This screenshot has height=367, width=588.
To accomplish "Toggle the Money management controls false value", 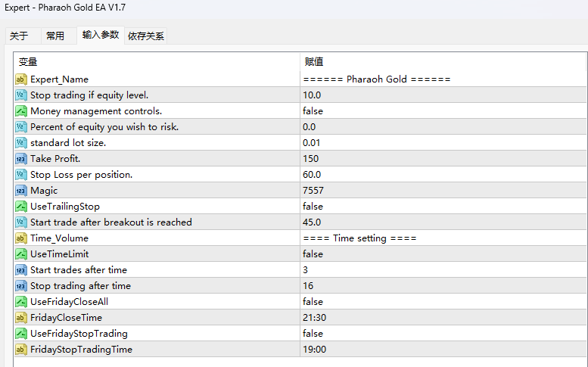I will [313, 111].
